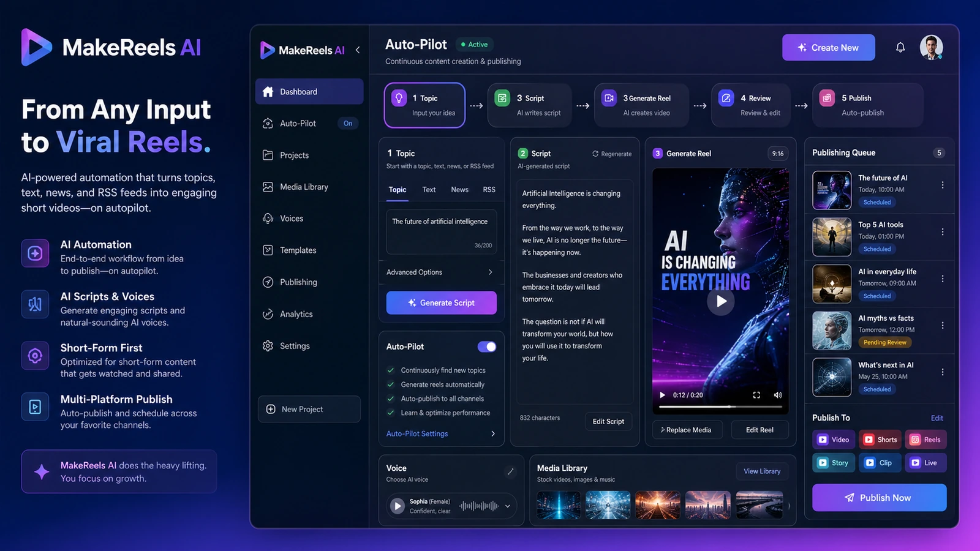This screenshot has width=980, height=551.
Task: Select the orange sunset media thumbnail
Action: pos(658,505)
